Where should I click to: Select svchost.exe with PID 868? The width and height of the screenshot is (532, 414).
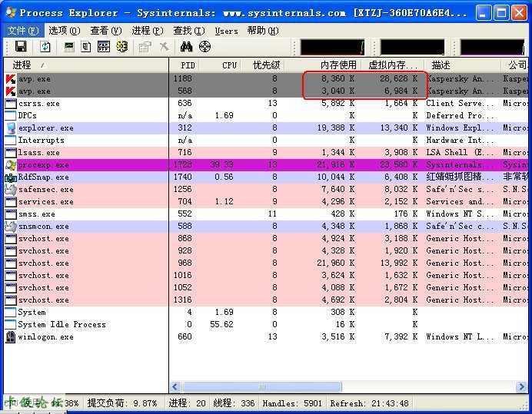click(x=266, y=239)
